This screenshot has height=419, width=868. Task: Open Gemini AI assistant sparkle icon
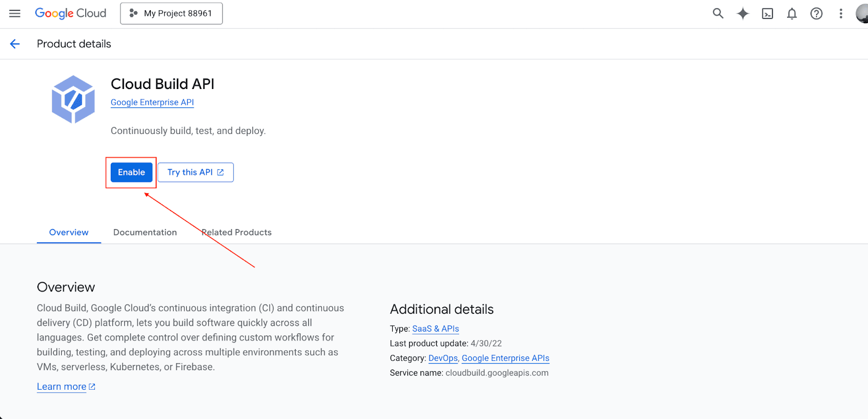click(x=743, y=14)
